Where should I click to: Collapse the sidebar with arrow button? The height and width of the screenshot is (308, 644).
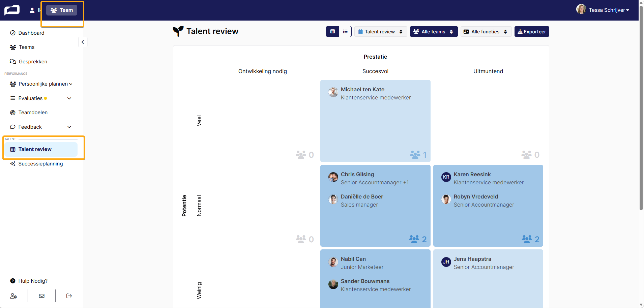click(83, 42)
